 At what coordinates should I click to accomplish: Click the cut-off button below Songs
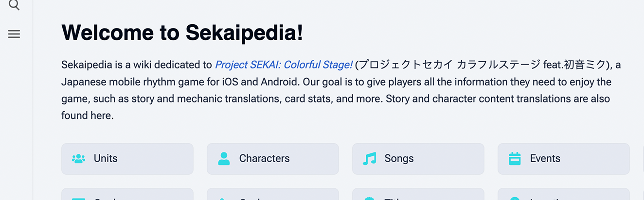click(x=418, y=195)
